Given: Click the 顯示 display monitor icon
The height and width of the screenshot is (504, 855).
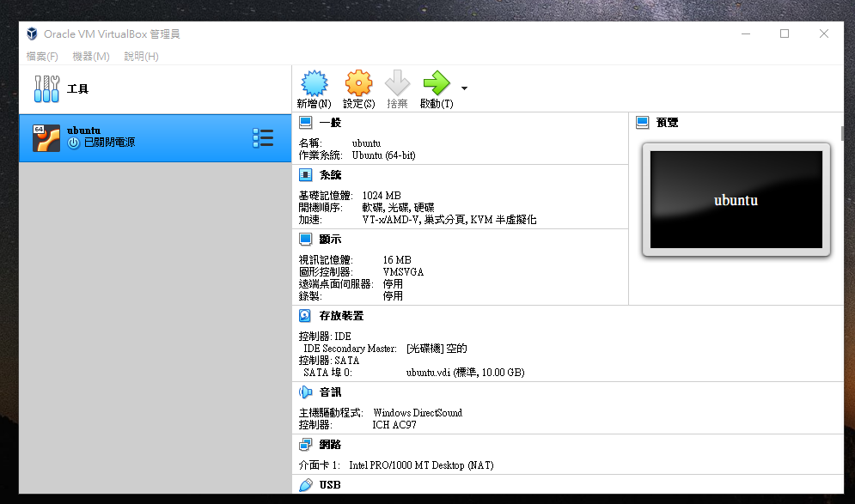Looking at the screenshot, I should tap(305, 240).
